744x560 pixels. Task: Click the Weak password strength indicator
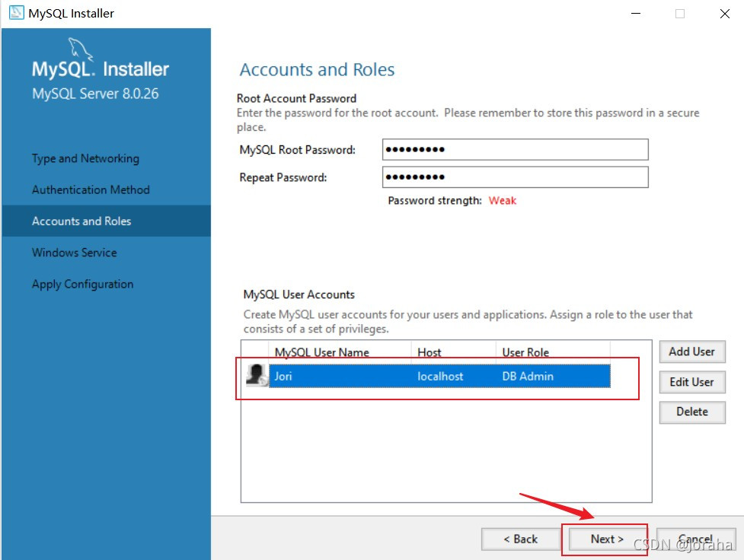point(502,201)
